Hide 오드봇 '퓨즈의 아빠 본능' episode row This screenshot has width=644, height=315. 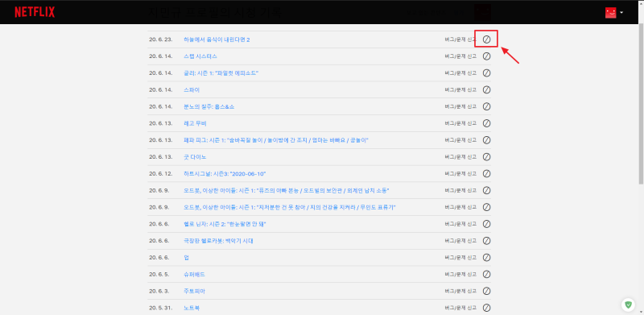486,190
